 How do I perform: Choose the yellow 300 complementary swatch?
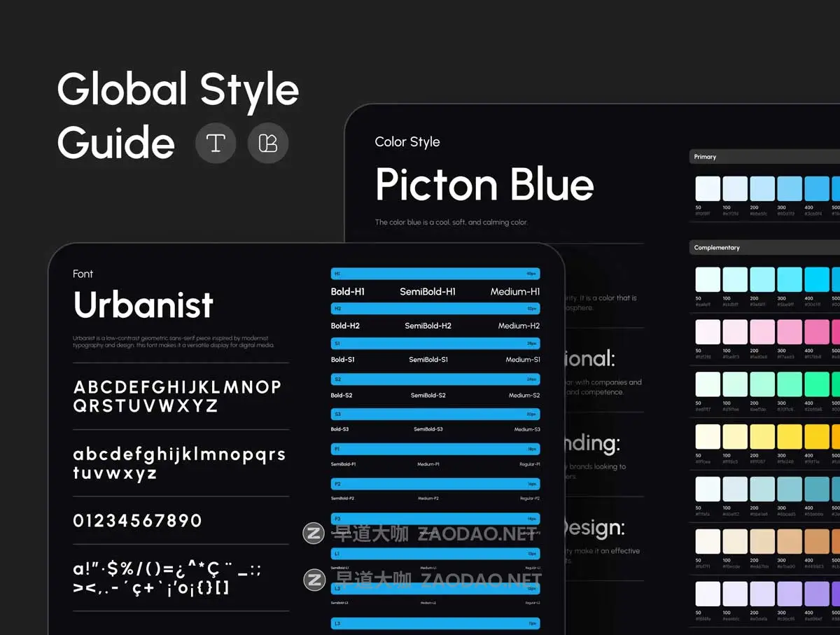pyautogui.click(x=789, y=437)
